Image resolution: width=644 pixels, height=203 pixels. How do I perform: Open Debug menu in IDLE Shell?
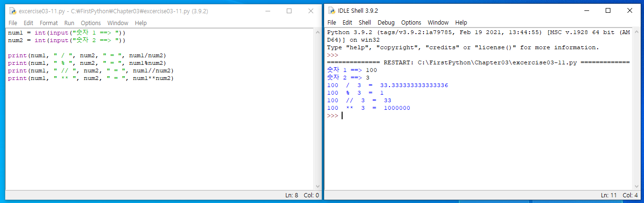click(x=386, y=22)
